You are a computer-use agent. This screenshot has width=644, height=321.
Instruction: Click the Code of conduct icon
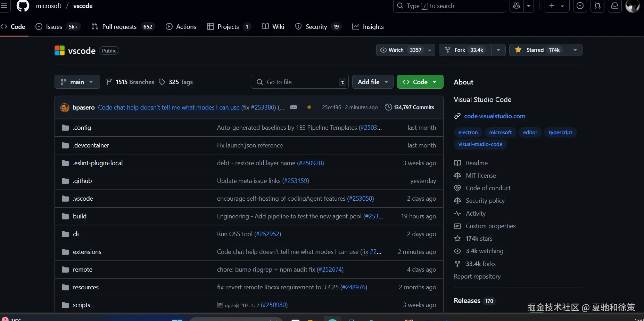[x=457, y=188]
